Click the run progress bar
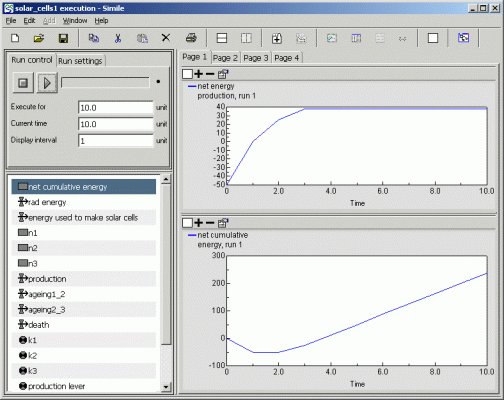Viewport: 504px width, 400px height. pos(105,82)
